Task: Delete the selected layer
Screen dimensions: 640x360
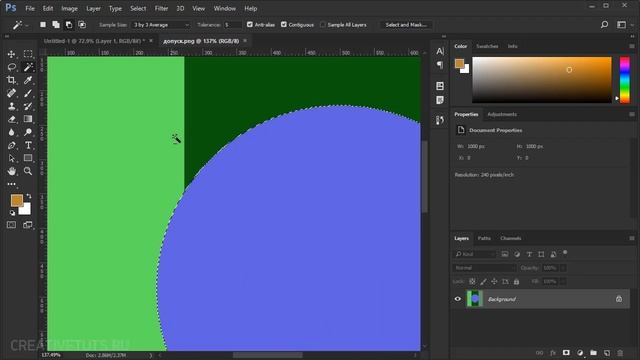Action: 620,353
